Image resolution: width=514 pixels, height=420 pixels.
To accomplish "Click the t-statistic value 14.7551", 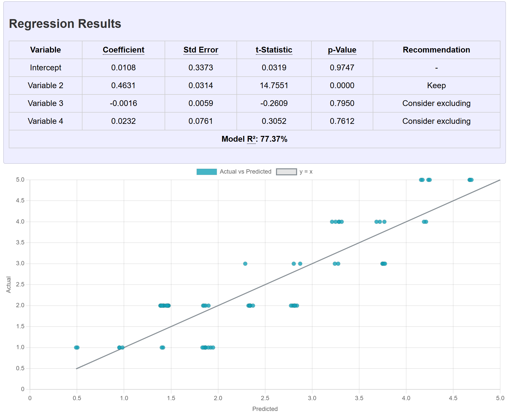I will 274,85.
